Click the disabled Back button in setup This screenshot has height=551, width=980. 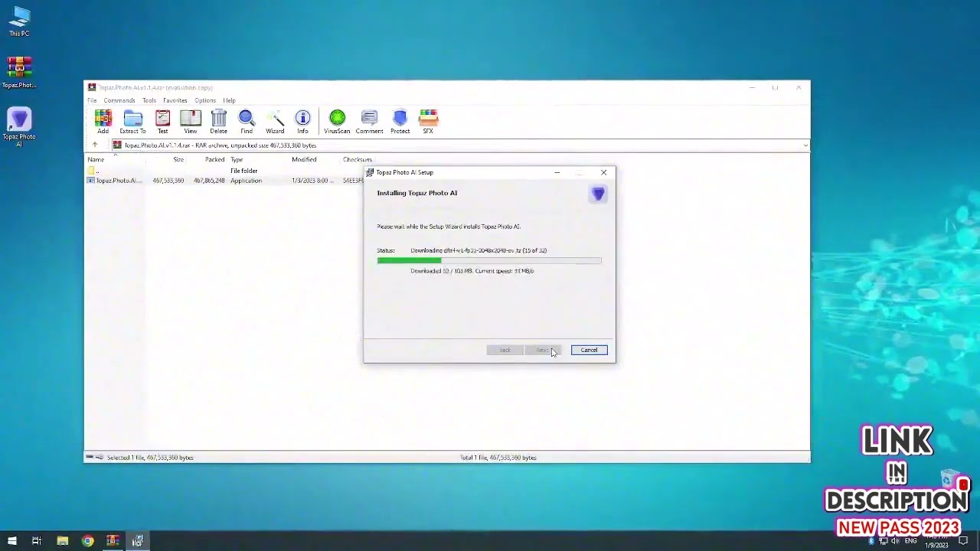(x=505, y=350)
